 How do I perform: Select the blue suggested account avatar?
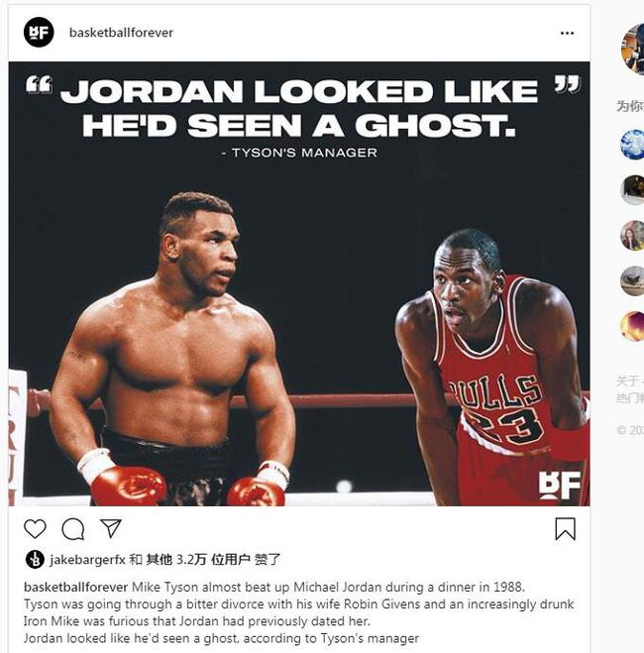(x=632, y=145)
